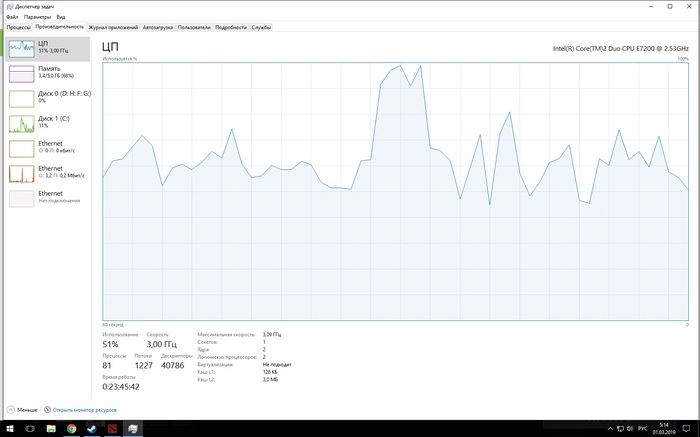Open Steam from the taskbar
700x437 pixels.
[x=91, y=428]
